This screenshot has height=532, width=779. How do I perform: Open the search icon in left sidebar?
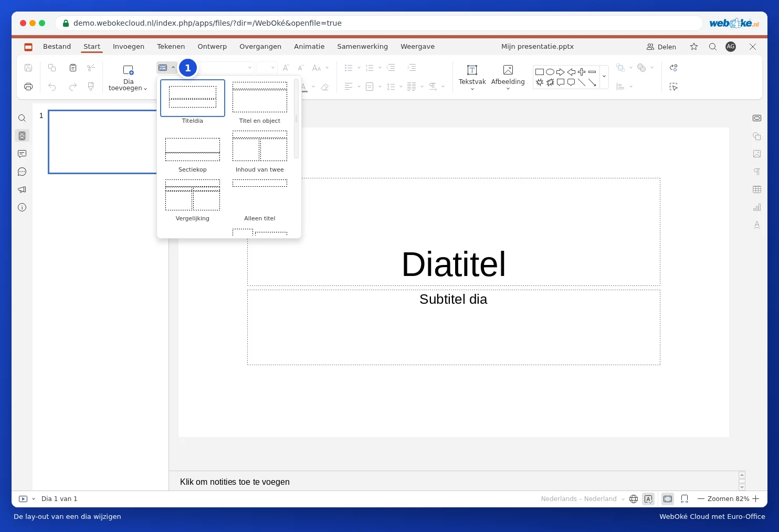tap(22, 118)
